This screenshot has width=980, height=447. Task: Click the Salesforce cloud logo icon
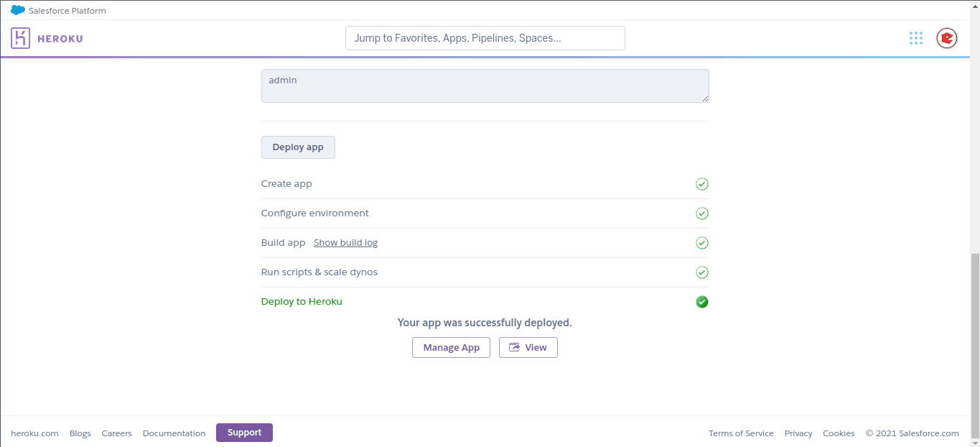coord(18,10)
